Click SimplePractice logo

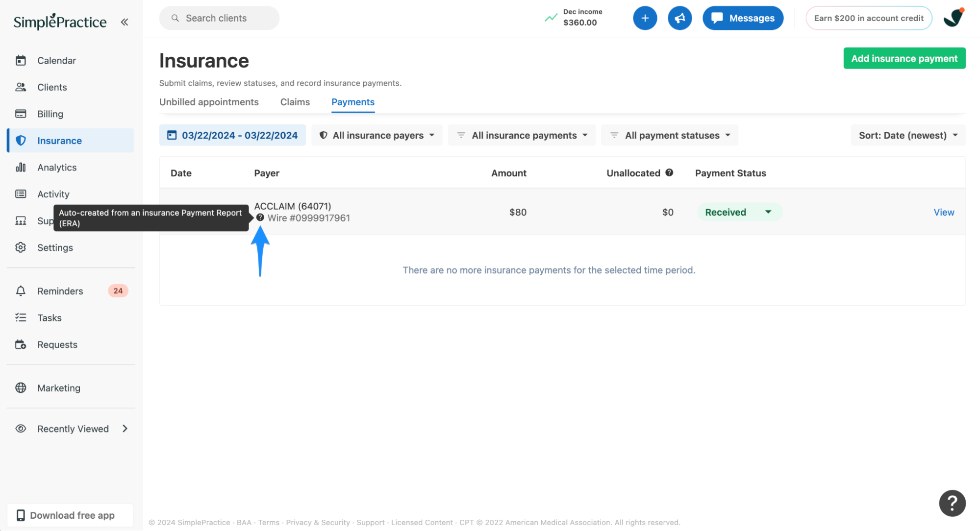[60, 22]
